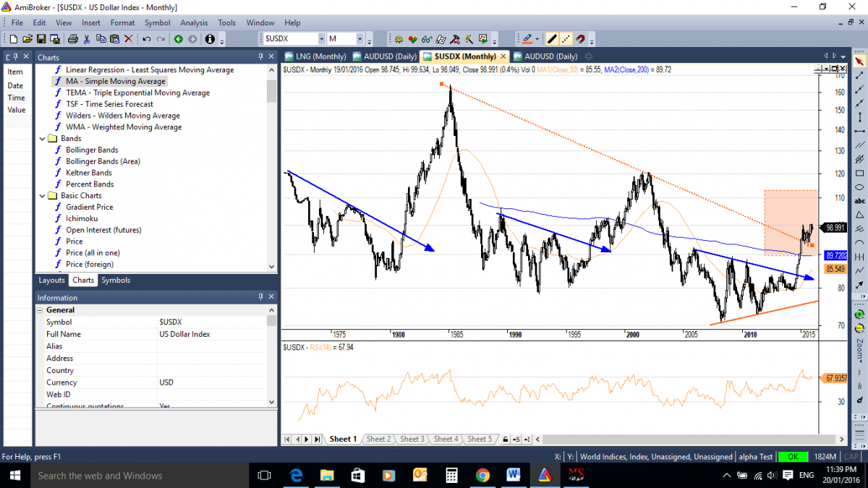
Task: Click the black Information icon
Action: pos(210,39)
